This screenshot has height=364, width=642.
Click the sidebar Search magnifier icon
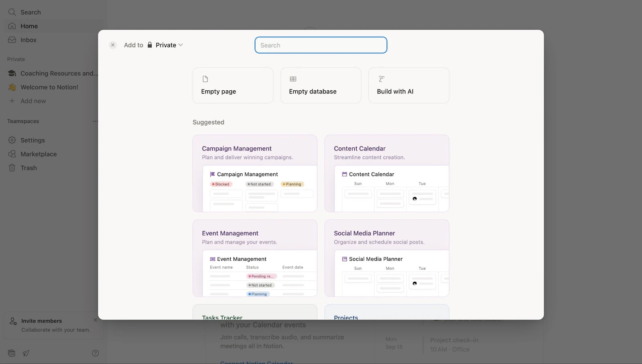click(12, 12)
